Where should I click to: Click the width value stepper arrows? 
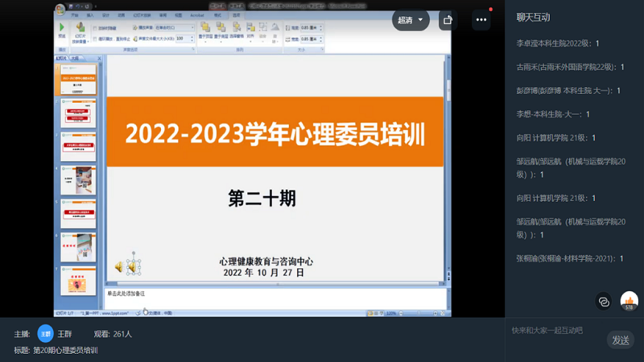320,39
